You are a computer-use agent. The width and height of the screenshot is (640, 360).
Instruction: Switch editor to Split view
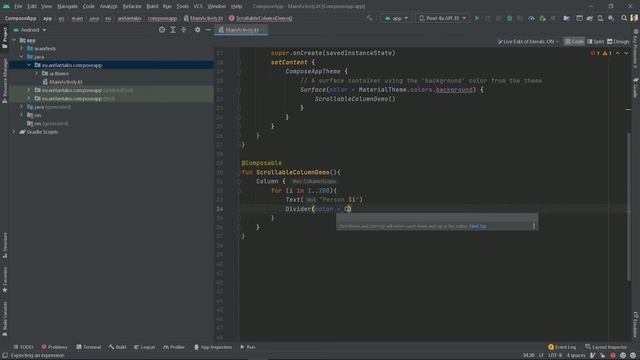[596, 42]
